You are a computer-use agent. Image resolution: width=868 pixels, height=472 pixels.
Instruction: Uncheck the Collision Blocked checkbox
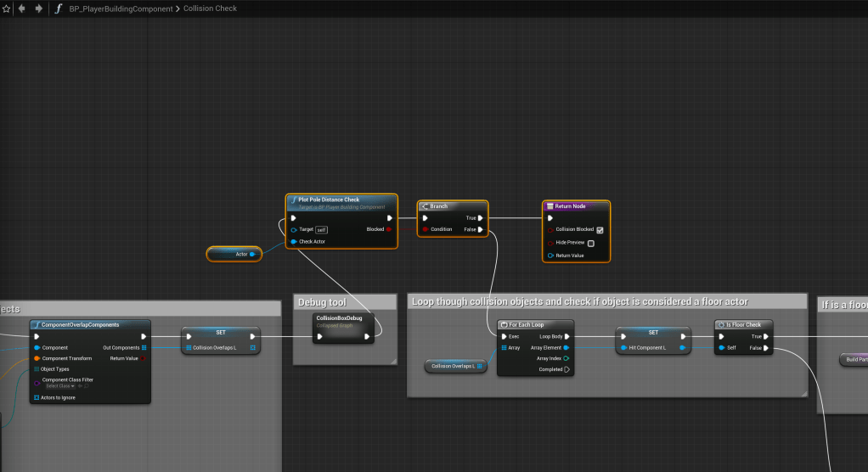coord(600,230)
